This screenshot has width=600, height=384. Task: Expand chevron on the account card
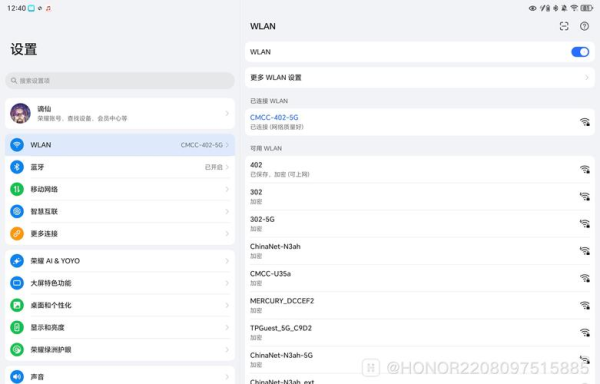pos(227,114)
